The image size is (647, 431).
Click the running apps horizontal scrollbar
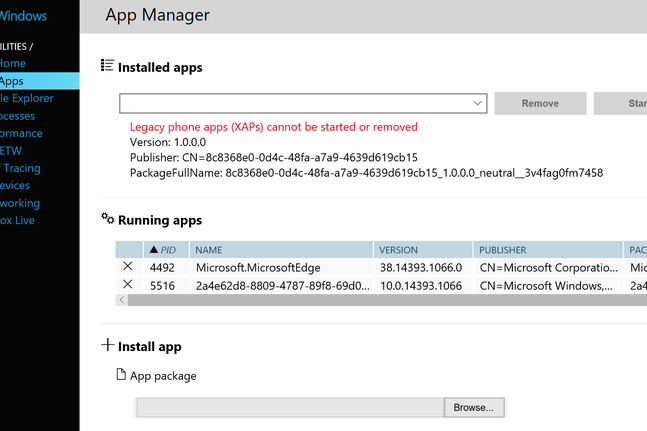pos(387,300)
